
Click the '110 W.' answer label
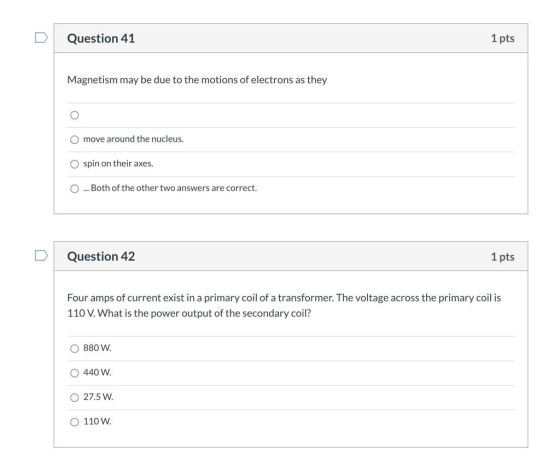click(97, 421)
